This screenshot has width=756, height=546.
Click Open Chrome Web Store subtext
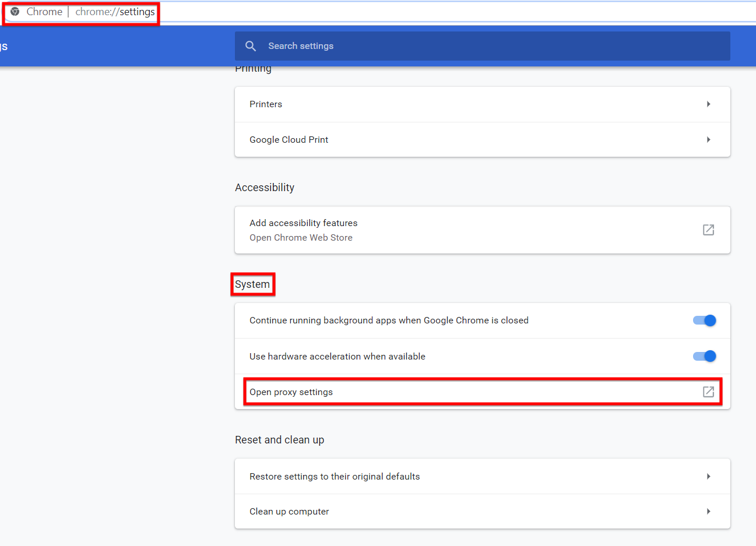[301, 238]
